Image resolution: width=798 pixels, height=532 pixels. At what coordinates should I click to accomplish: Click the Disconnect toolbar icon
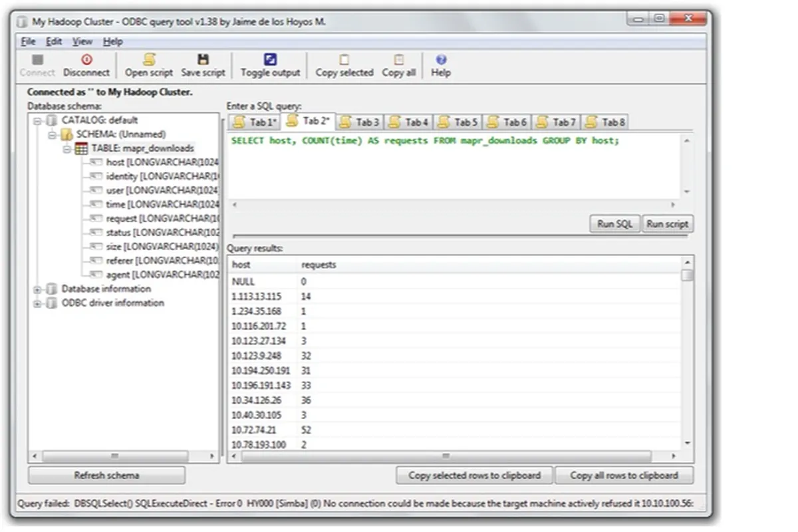86,60
